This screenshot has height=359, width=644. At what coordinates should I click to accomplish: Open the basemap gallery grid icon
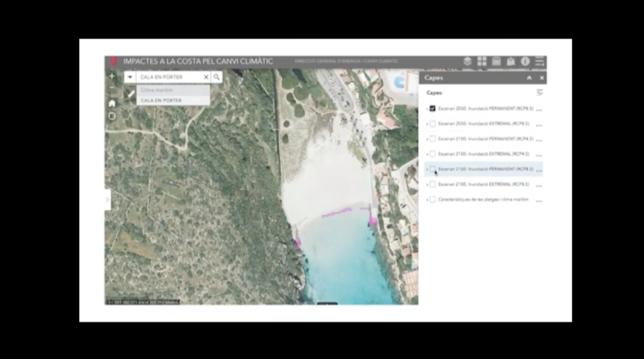[482, 61]
